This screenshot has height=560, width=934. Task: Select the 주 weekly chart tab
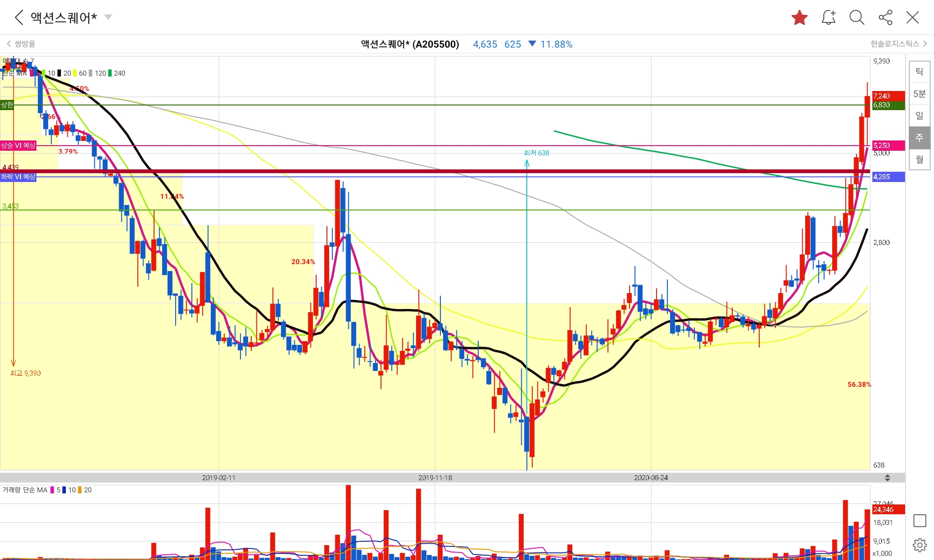coord(919,138)
